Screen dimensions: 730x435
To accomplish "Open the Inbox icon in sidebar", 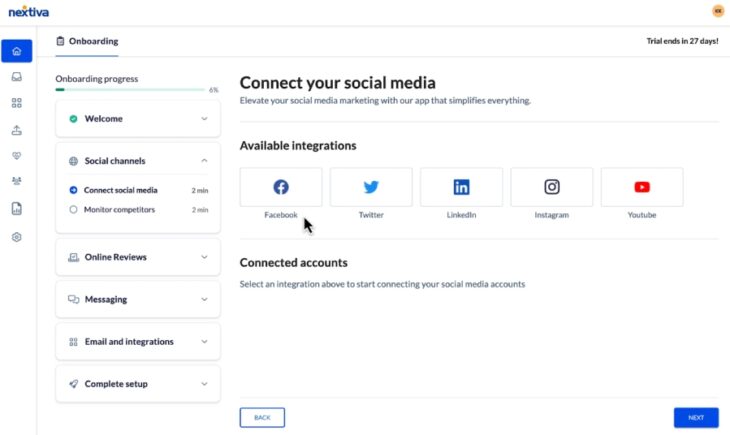I will point(16,77).
